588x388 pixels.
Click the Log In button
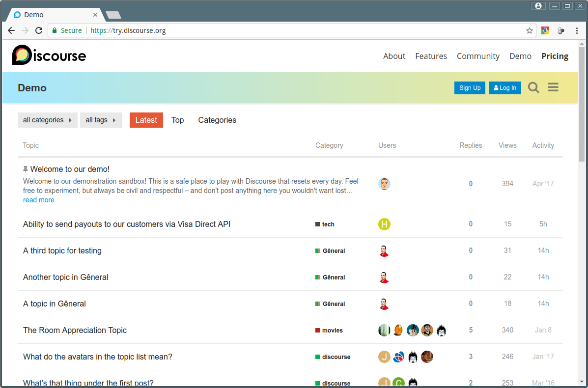504,88
